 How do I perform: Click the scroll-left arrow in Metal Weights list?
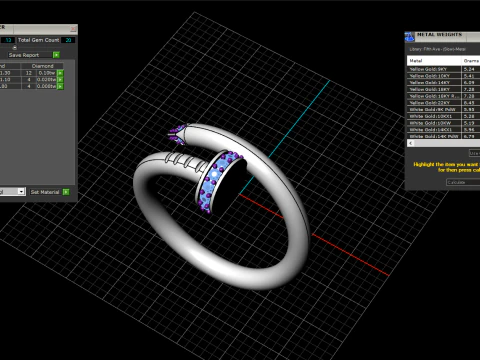(x=411, y=143)
